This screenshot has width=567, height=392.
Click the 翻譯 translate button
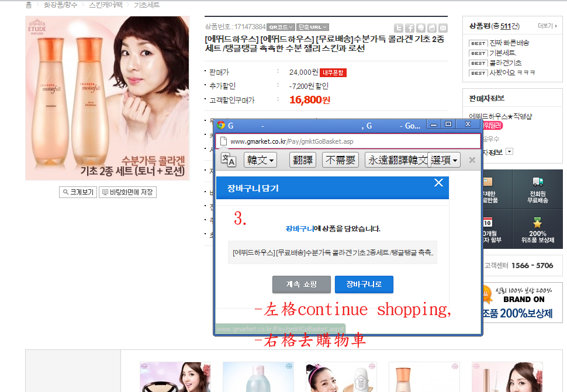[x=303, y=160]
